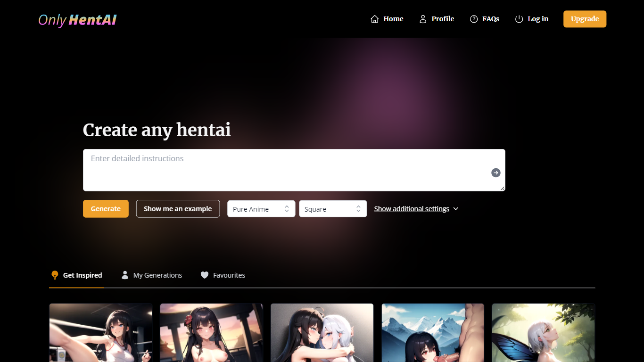Click the power icon beside Log in
Image resolution: width=644 pixels, height=362 pixels.
[519, 19]
